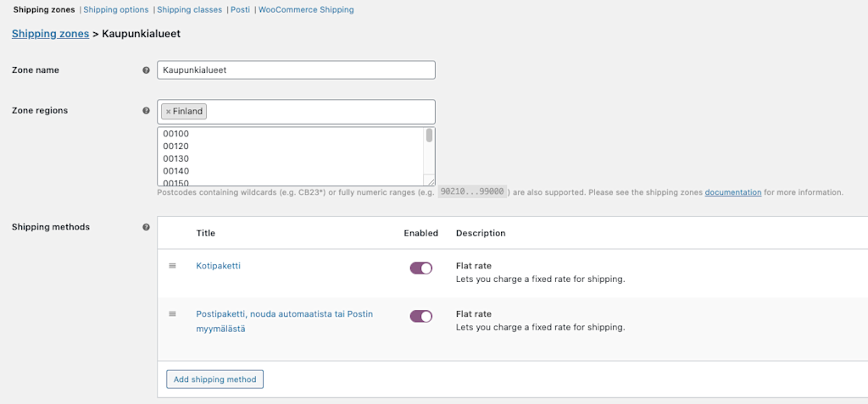This screenshot has height=404, width=868.
Task: Disable the Kotipaketti shipping method toggle
Action: (420, 268)
